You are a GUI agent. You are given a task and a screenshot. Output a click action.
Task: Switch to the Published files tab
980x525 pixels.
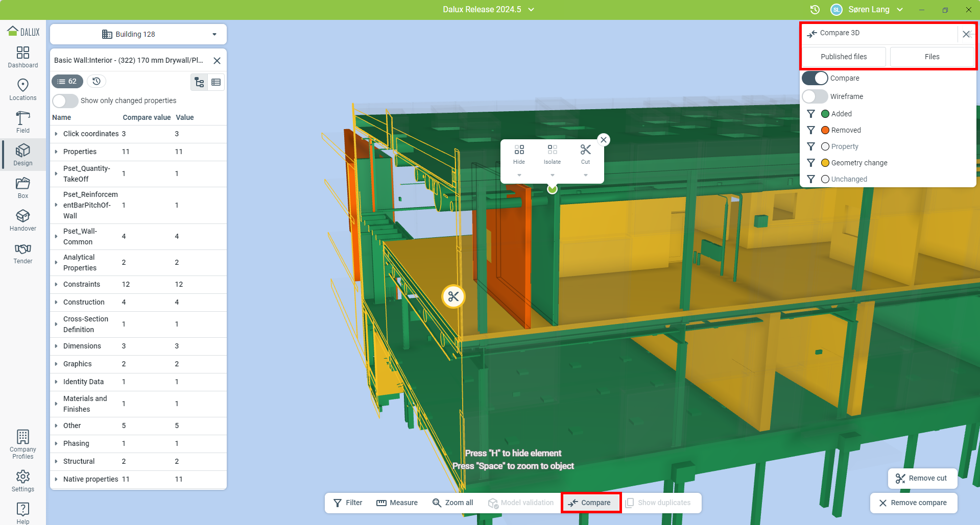pos(844,57)
